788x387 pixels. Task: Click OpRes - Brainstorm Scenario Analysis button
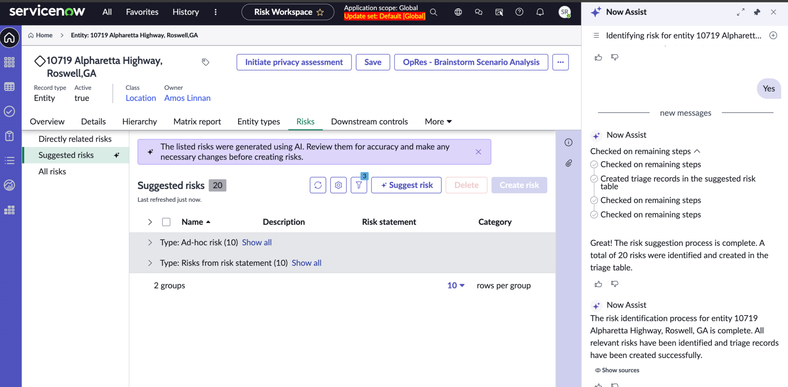(x=471, y=62)
